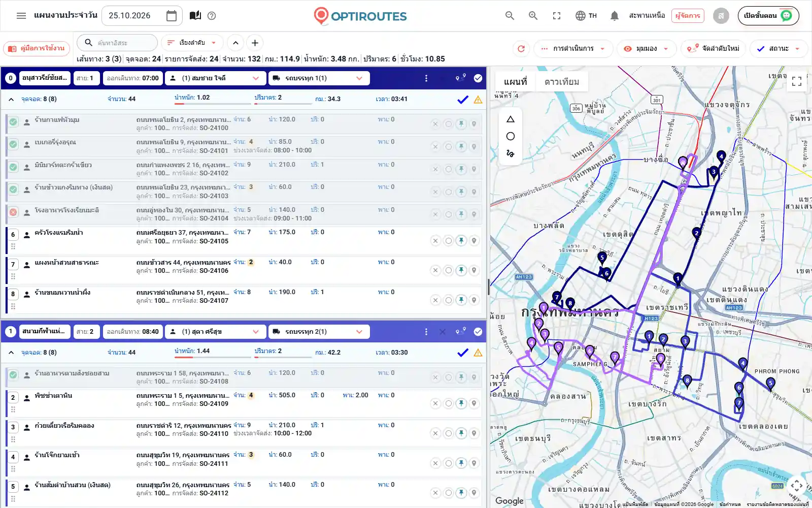812x508 pixels.
Task: Click the จัดลำดับใหม่ resequence button
Action: click(x=713, y=49)
